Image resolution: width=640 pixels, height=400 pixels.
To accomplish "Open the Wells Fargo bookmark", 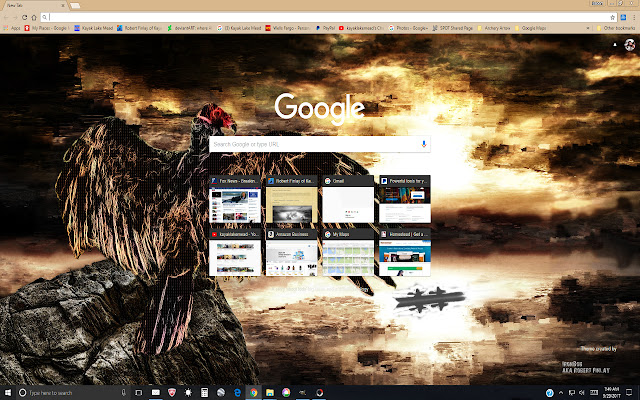I will (288, 28).
